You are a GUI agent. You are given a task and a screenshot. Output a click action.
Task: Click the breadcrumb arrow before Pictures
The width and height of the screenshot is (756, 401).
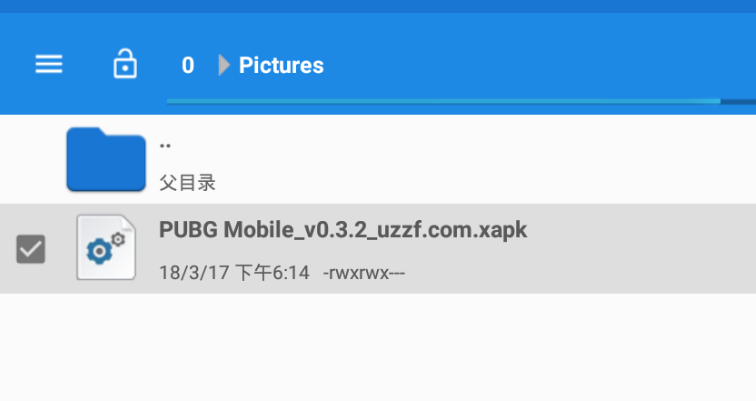pos(224,65)
